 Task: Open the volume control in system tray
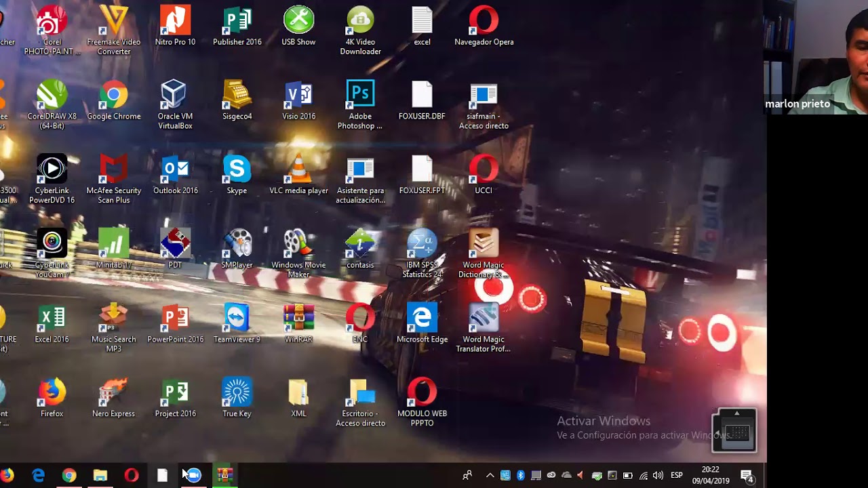coord(658,476)
